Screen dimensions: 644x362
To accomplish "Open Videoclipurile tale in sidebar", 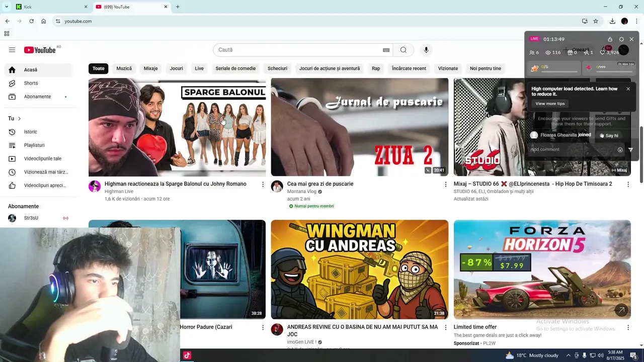I will pos(38,158).
